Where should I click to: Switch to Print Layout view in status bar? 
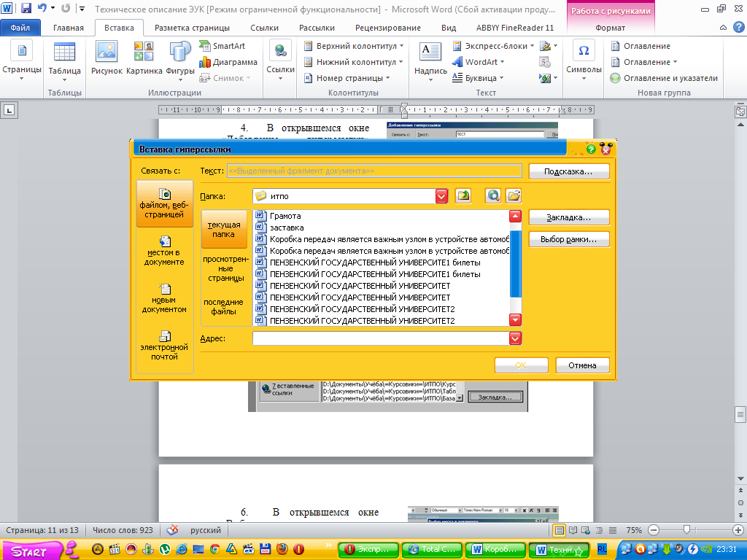[560, 530]
